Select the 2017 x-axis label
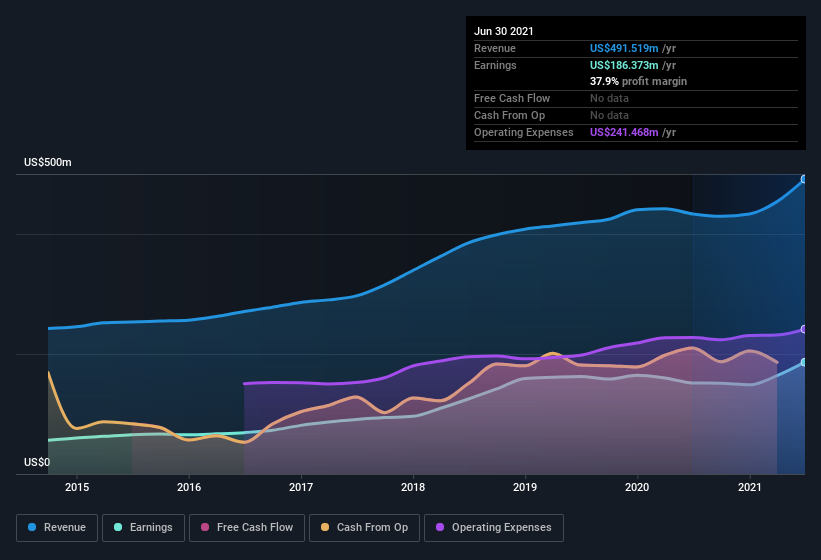Image resolution: width=821 pixels, height=560 pixels. tap(301, 487)
